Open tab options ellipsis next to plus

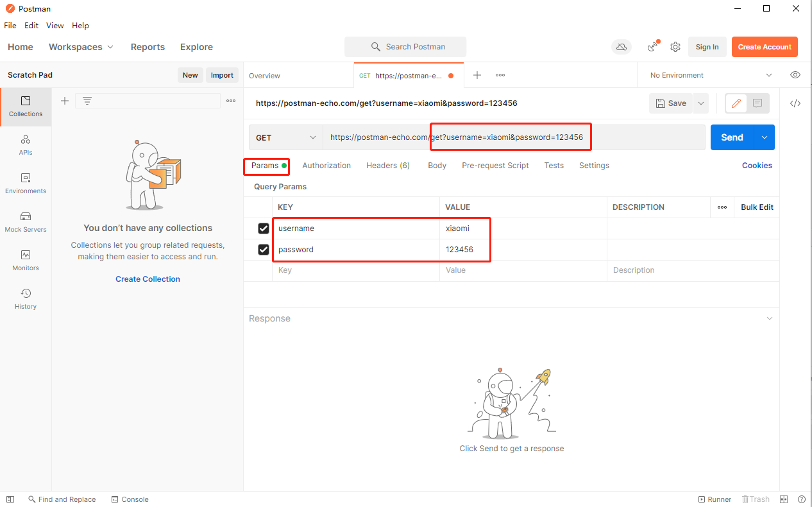pos(500,75)
